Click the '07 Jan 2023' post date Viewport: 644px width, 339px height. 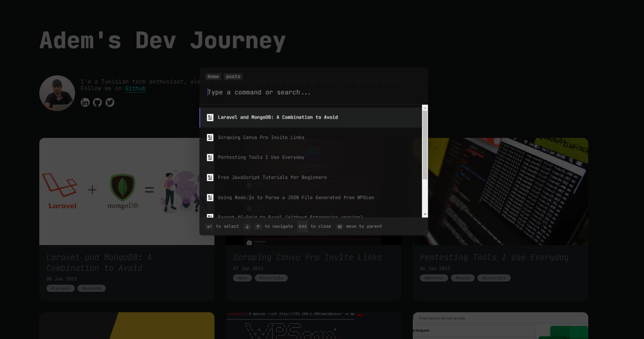click(248, 269)
